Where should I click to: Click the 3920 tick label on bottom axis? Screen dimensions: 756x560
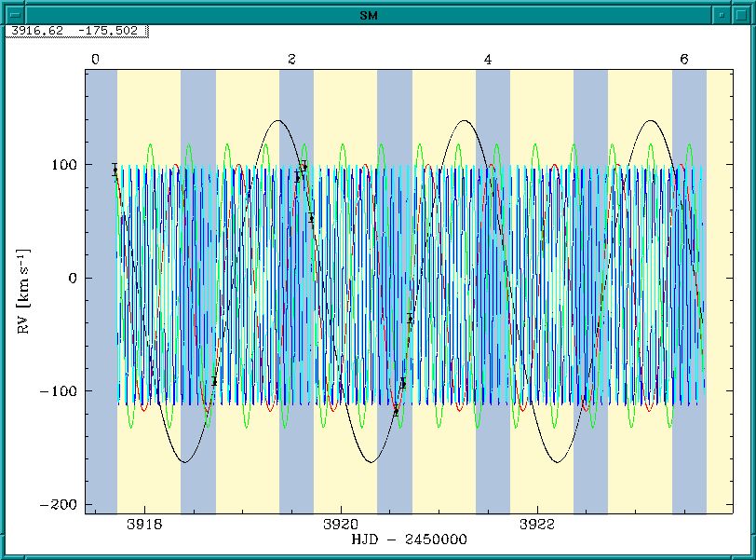pos(341,525)
